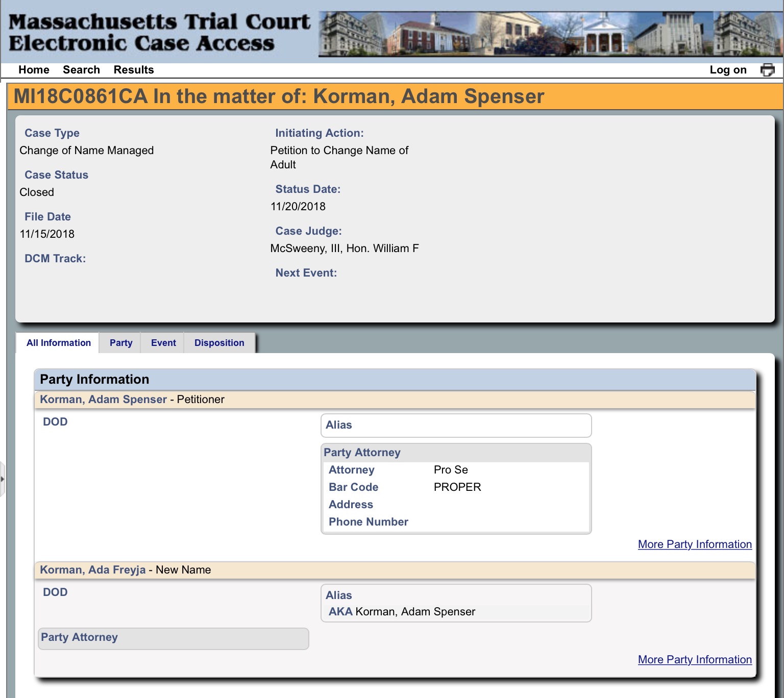
Task: Expand the left side panel arrow
Action: (x=3, y=479)
